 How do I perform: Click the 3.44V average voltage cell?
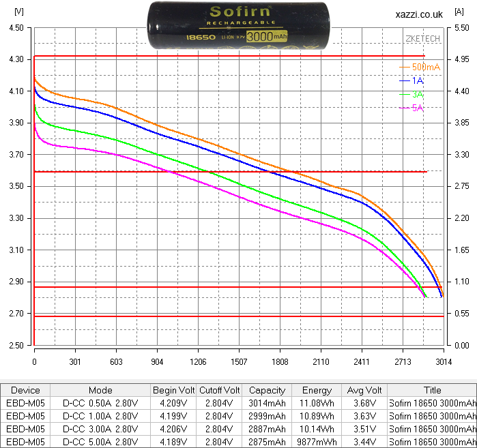(x=364, y=442)
